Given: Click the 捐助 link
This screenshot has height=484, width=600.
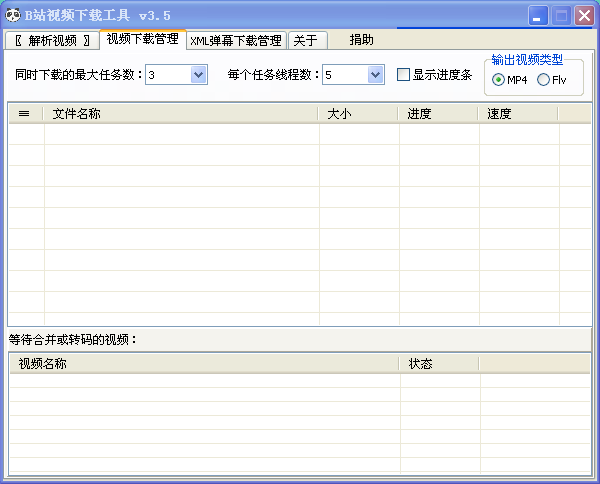Looking at the screenshot, I should 361,40.
